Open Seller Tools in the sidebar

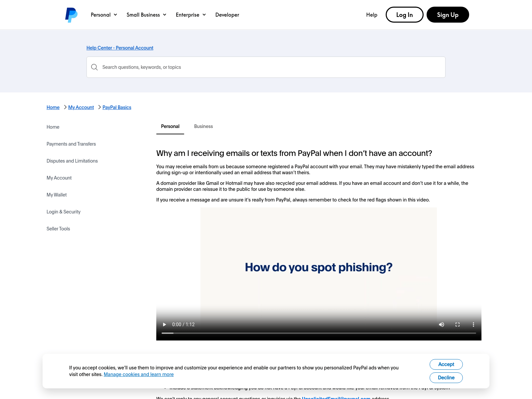pos(58,229)
